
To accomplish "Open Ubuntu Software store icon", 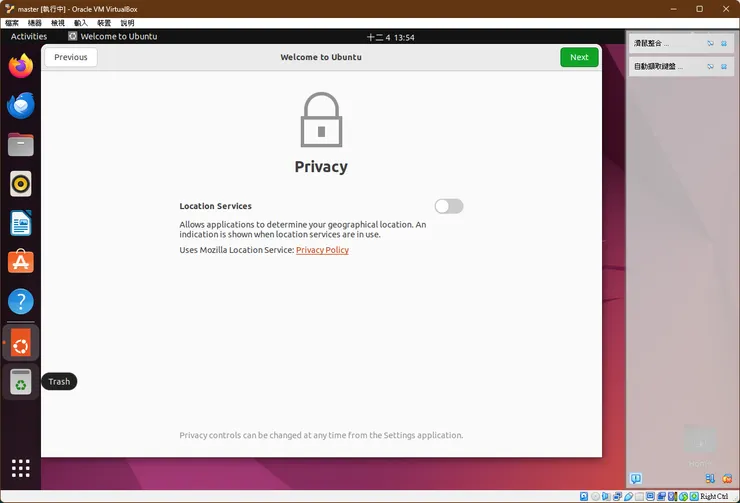I will click(x=21, y=261).
